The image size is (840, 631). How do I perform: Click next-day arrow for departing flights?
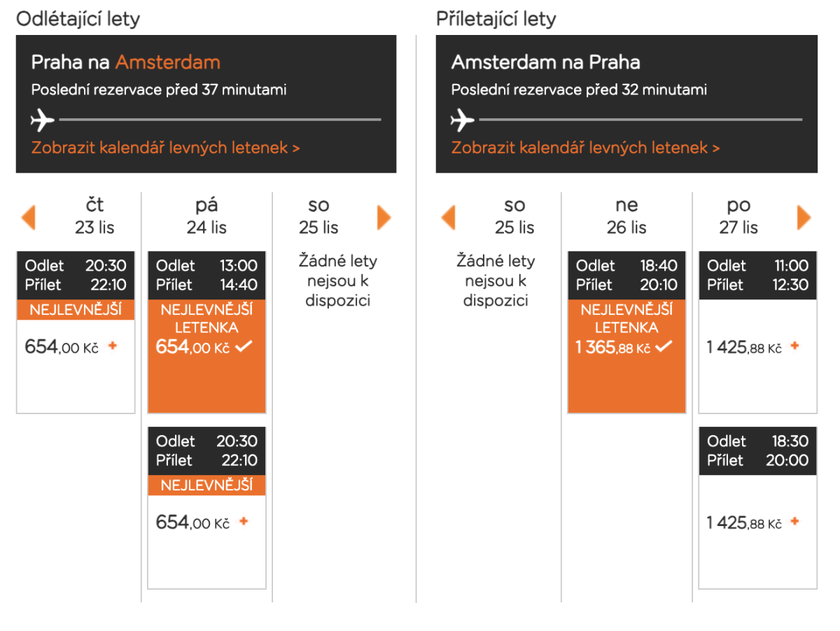[384, 217]
